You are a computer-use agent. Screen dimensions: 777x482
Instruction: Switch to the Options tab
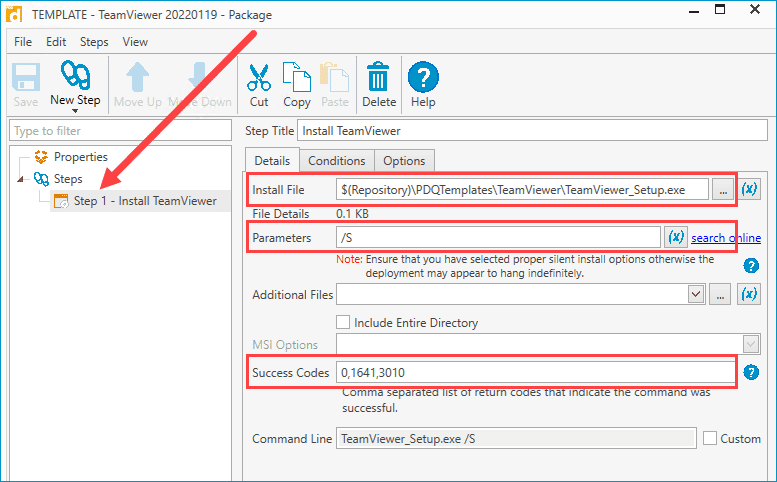point(404,161)
